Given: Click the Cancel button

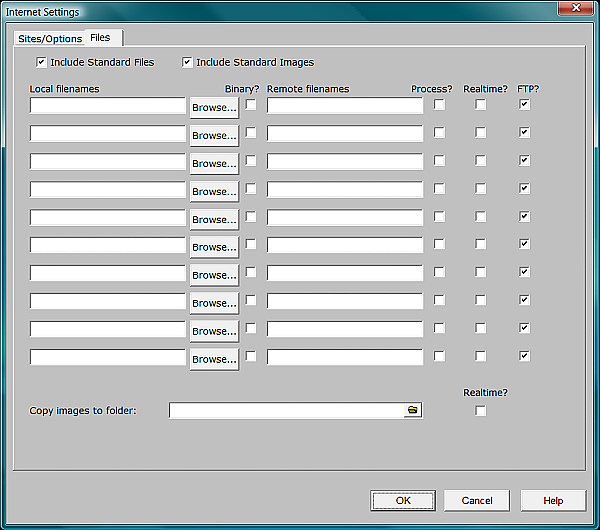Looking at the screenshot, I should tap(477, 500).
